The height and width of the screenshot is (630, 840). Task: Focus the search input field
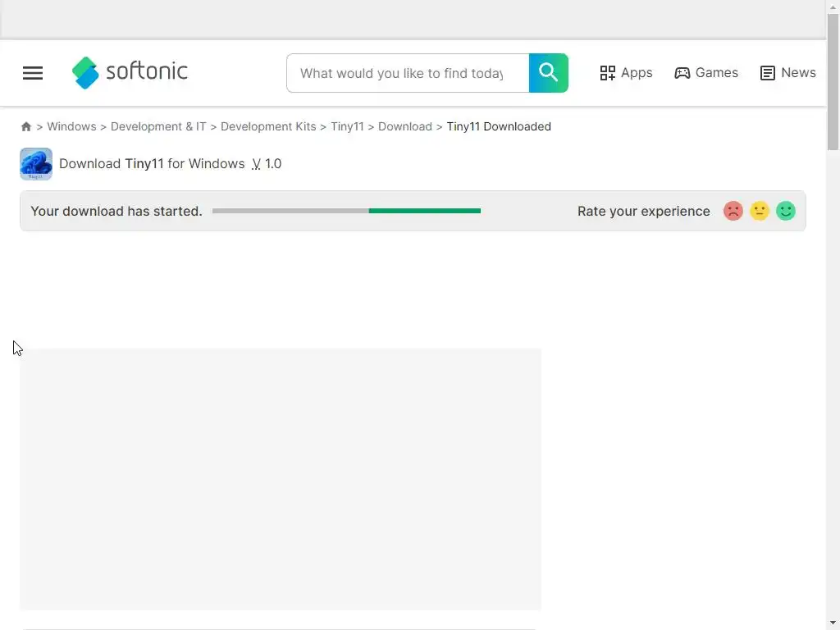pyautogui.click(x=408, y=73)
